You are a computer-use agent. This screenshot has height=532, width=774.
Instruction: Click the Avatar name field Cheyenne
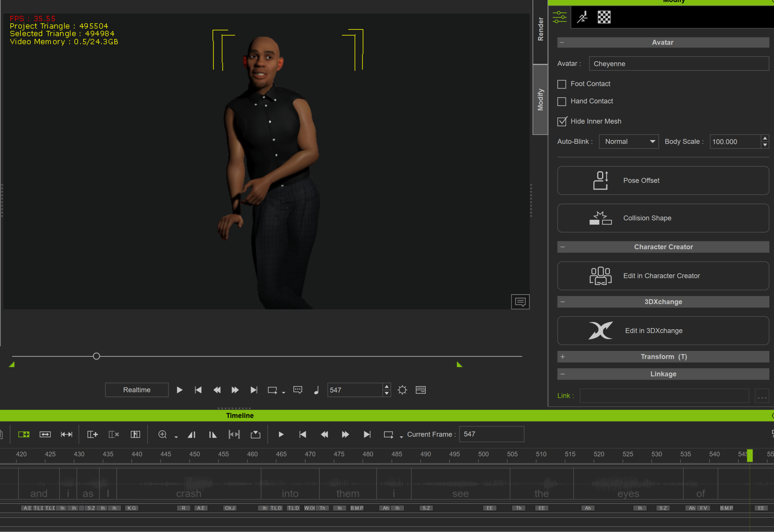click(x=679, y=64)
